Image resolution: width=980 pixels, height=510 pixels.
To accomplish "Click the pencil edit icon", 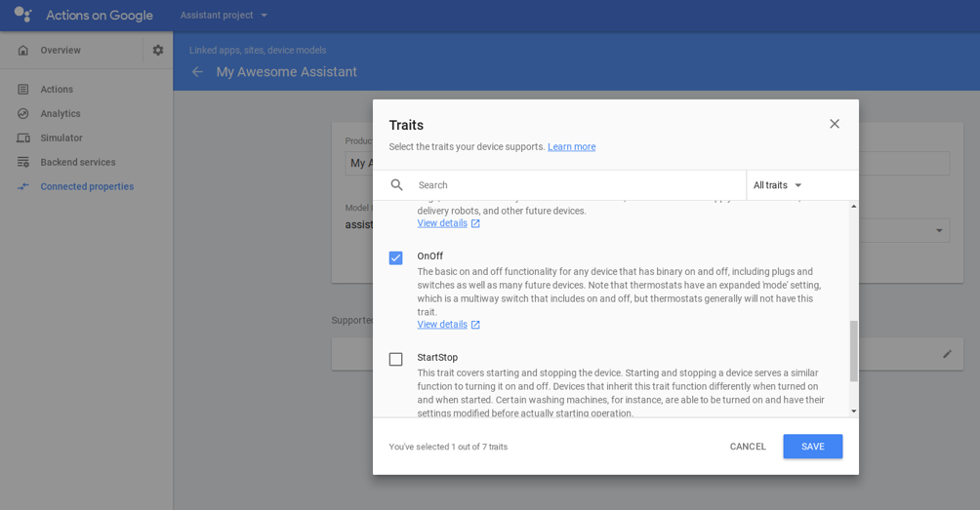I will point(948,354).
